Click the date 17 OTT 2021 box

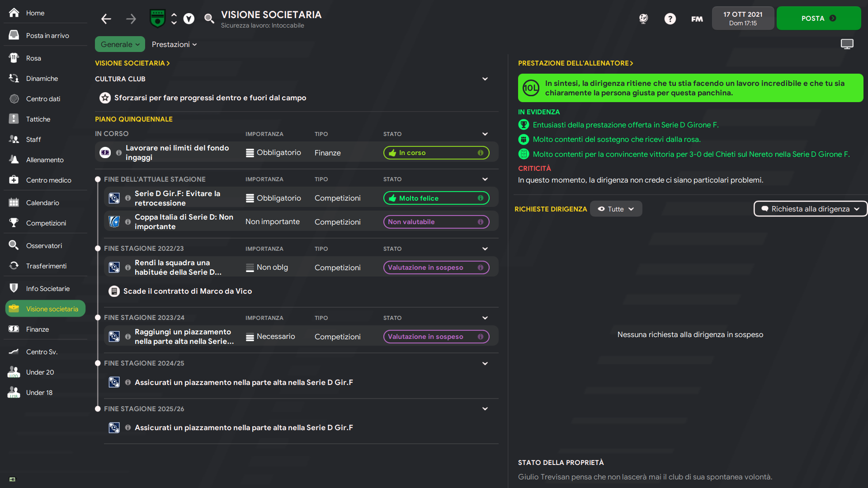point(743,19)
